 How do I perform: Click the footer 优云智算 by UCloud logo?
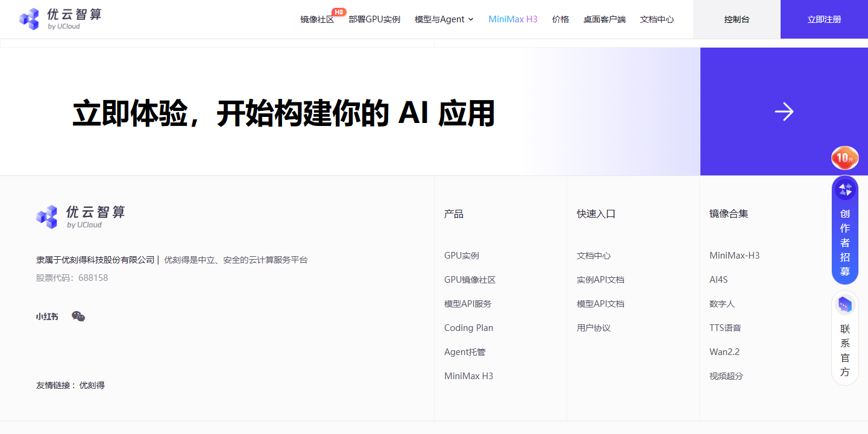80,217
